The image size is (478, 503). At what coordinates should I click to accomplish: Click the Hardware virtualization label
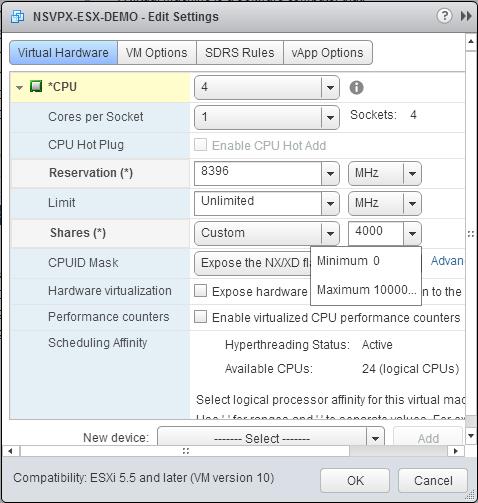110,291
